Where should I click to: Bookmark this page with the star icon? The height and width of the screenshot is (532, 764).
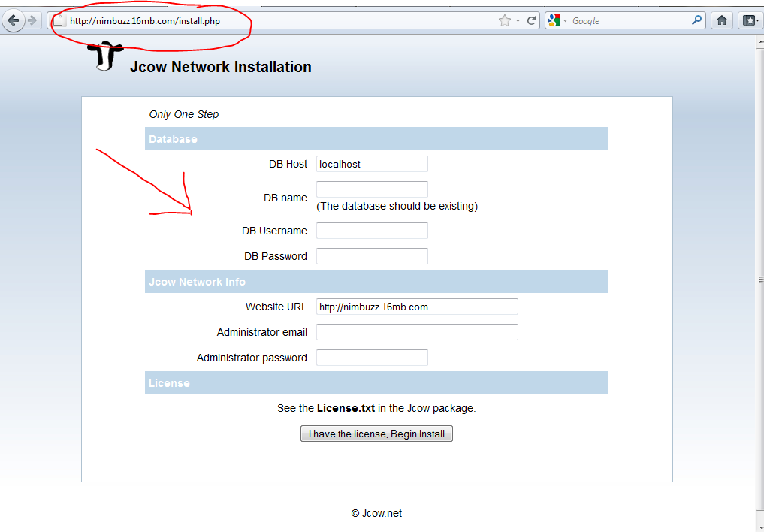505,20
